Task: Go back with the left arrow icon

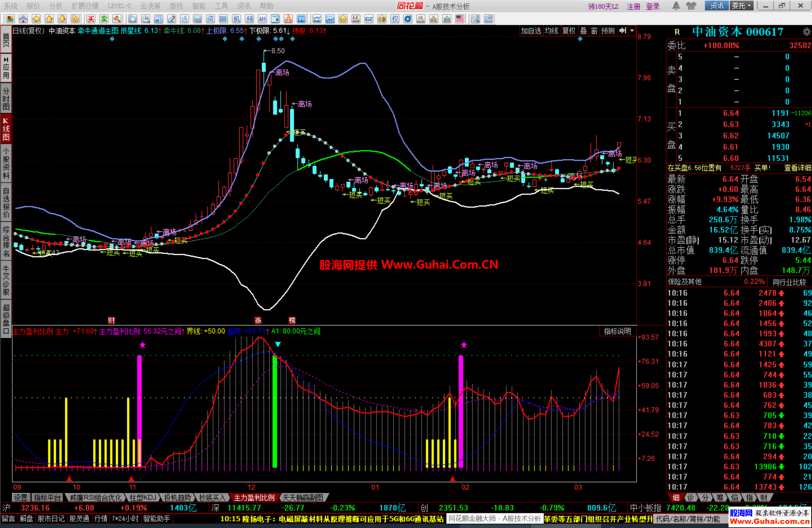Action: pyautogui.click(x=36, y=19)
